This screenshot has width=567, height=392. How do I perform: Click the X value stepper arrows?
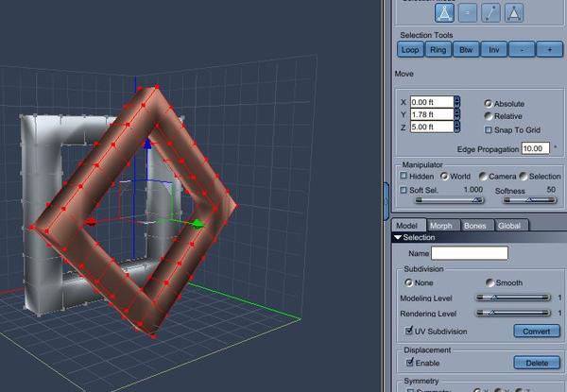456,102
